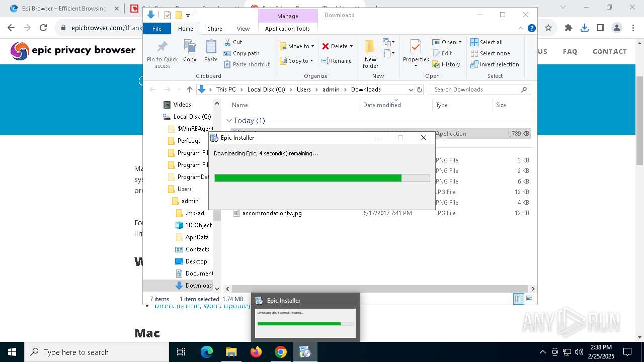
Task: Click the FAQ link on the Epic website
Action: pos(570,51)
